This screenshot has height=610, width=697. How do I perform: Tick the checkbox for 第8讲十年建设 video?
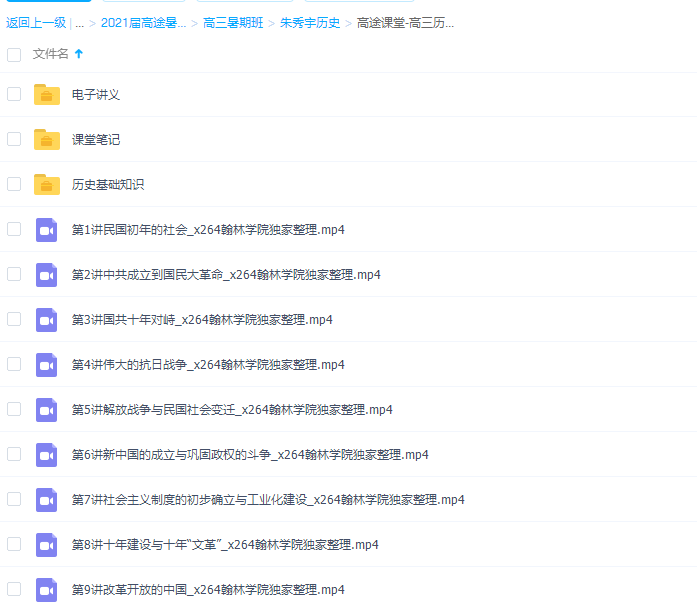point(14,544)
